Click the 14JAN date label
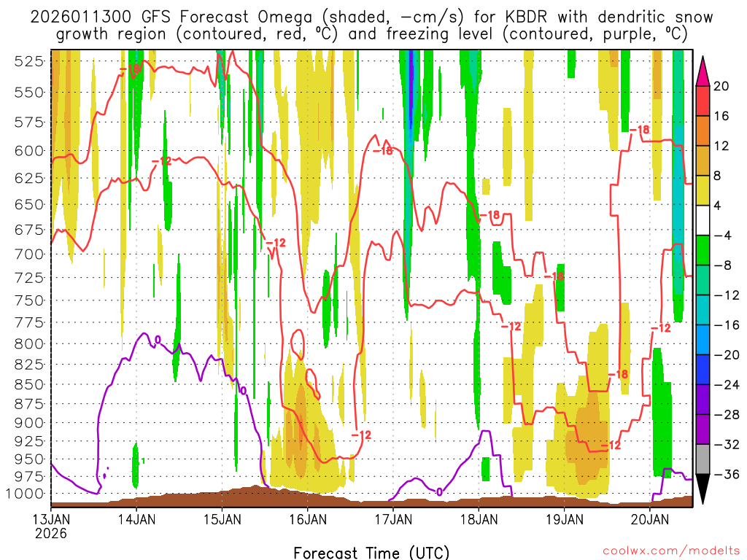Viewport: 747px width, 560px height. click(136, 518)
